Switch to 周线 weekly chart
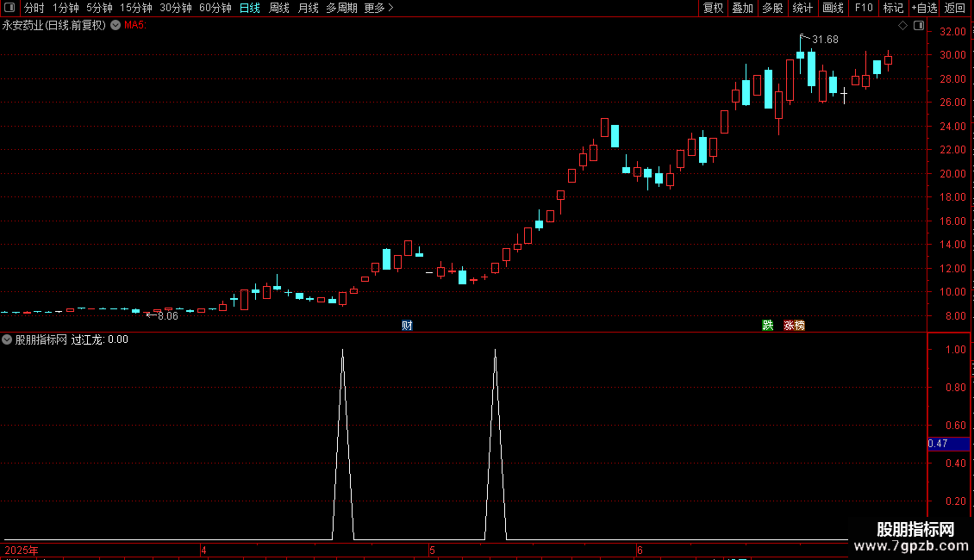 point(279,8)
